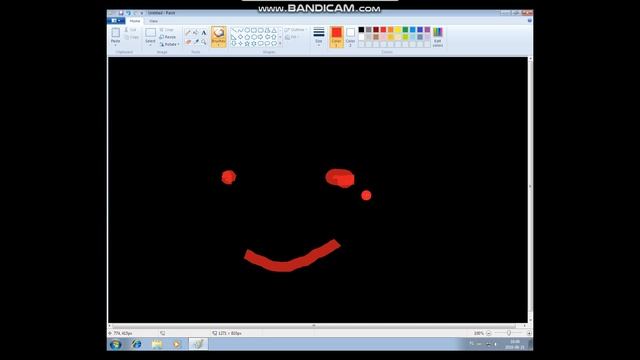Pick the green palette color
The height and width of the screenshot is (360, 640).
(405, 29)
